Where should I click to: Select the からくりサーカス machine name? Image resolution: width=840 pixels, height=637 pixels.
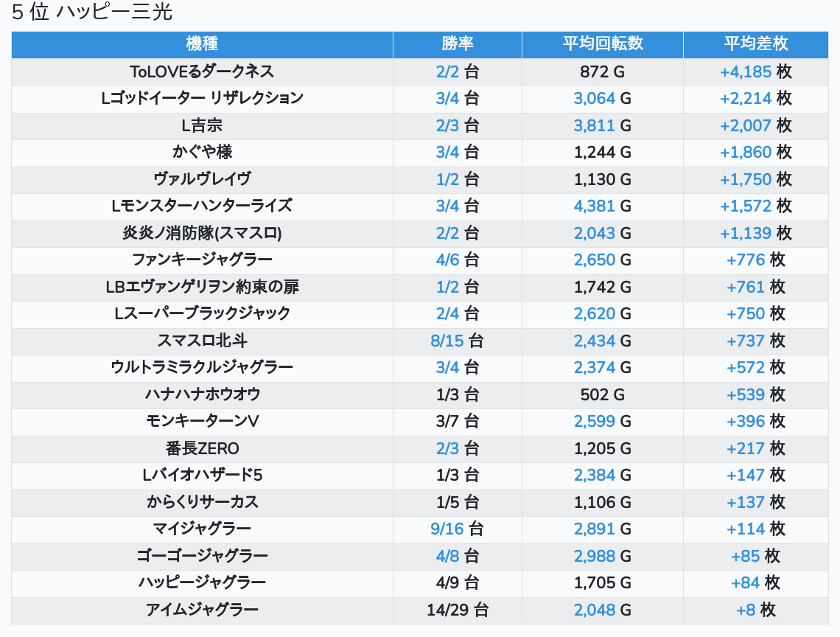(x=202, y=502)
